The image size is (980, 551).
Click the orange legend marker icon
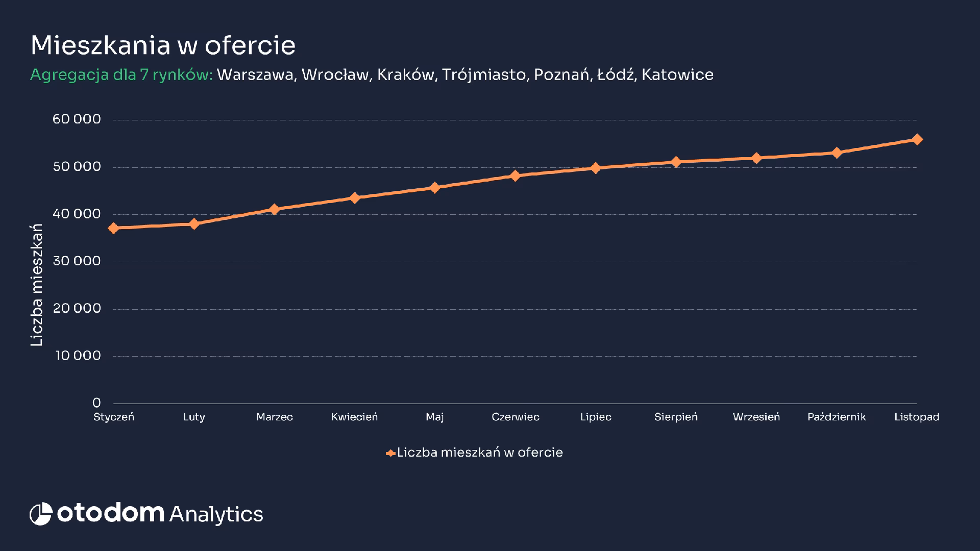click(390, 453)
